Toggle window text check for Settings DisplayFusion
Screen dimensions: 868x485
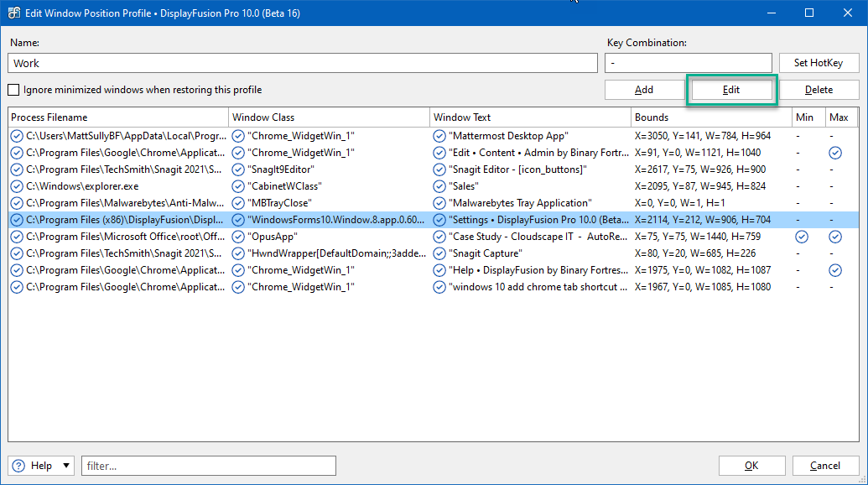coord(439,220)
